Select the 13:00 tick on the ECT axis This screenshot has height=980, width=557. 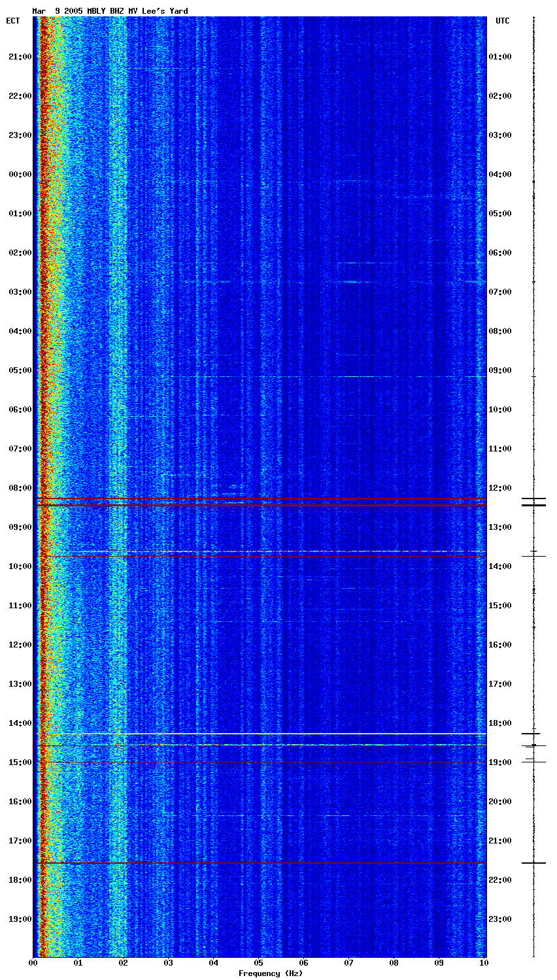20,684
